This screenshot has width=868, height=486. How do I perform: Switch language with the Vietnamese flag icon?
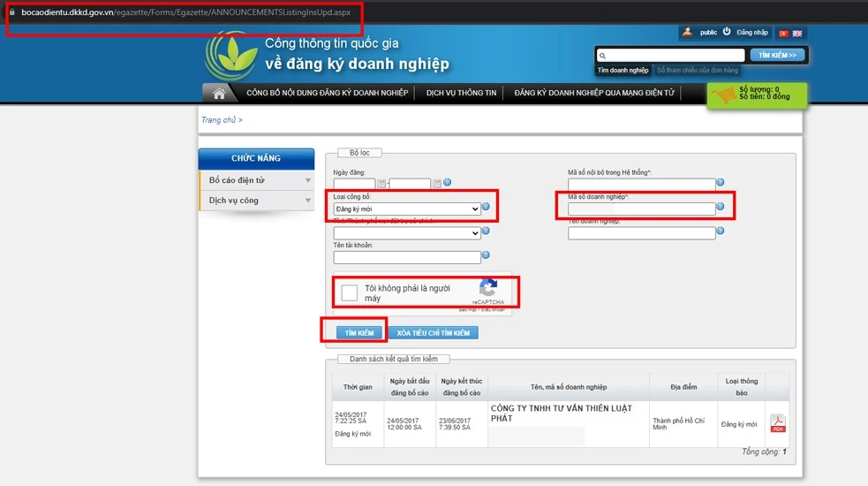point(782,34)
